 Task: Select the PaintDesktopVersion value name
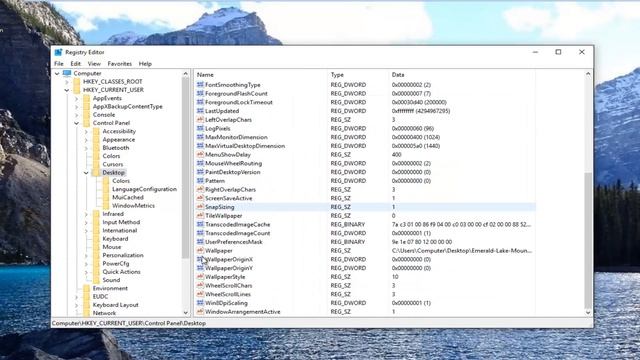pos(233,172)
